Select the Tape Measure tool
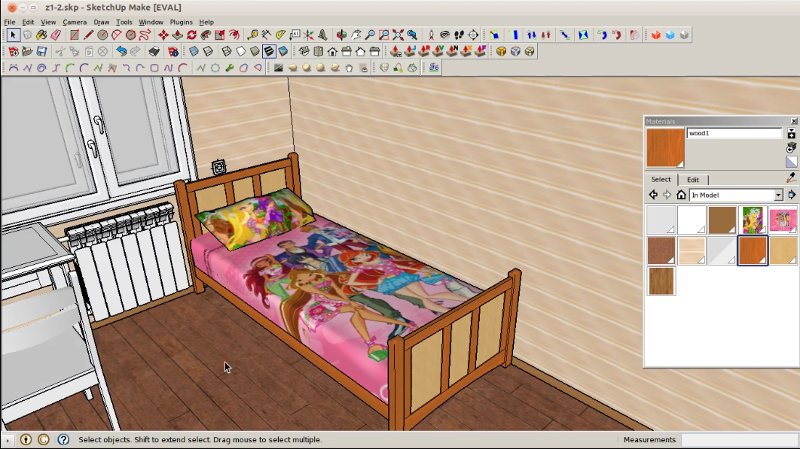This screenshot has width=800, height=449. [253, 35]
